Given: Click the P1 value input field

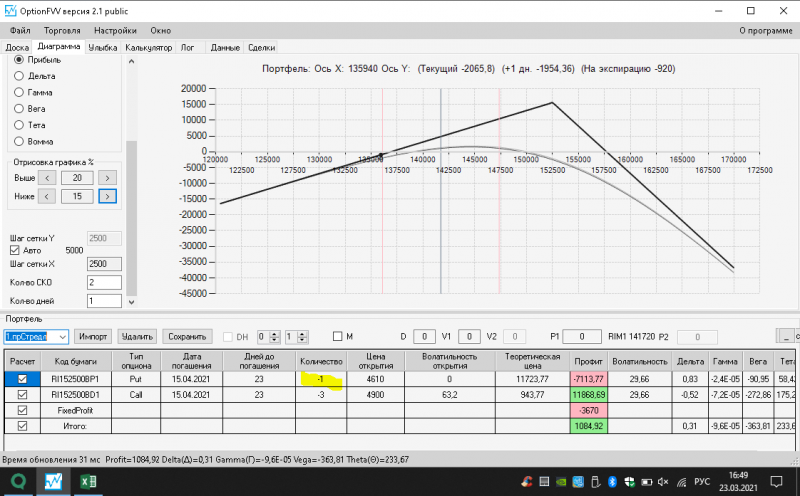Looking at the screenshot, I should (x=581, y=336).
